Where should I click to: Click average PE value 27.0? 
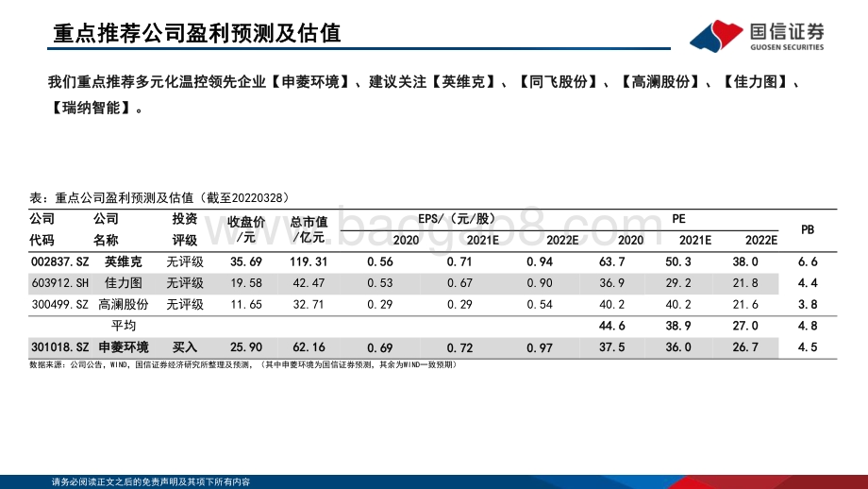point(745,326)
